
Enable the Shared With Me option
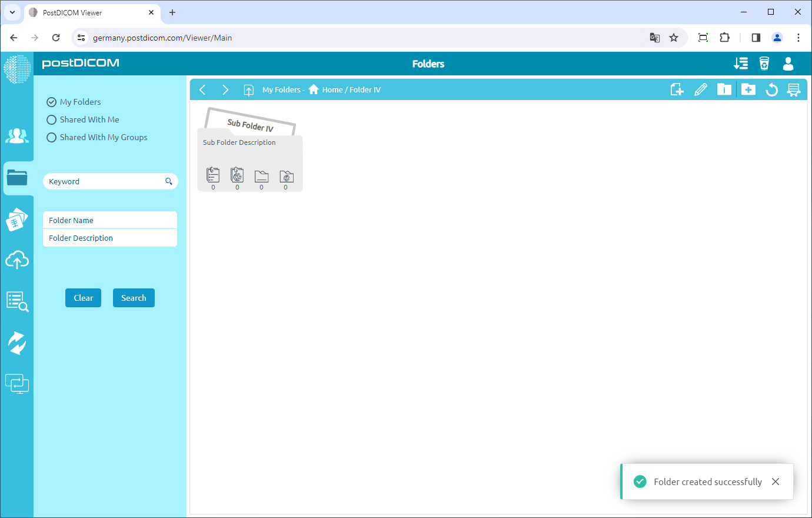click(51, 119)
